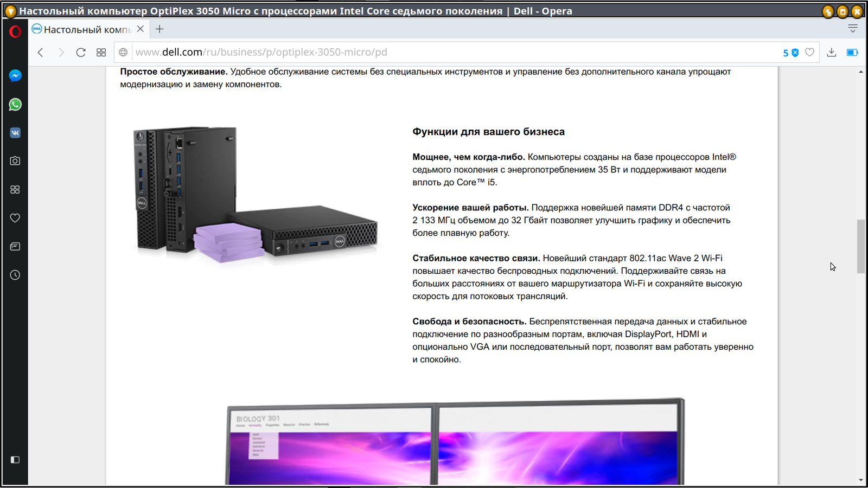
Task: Open Facebook Messenger in the sidebar
Action: tap(15, 76)
